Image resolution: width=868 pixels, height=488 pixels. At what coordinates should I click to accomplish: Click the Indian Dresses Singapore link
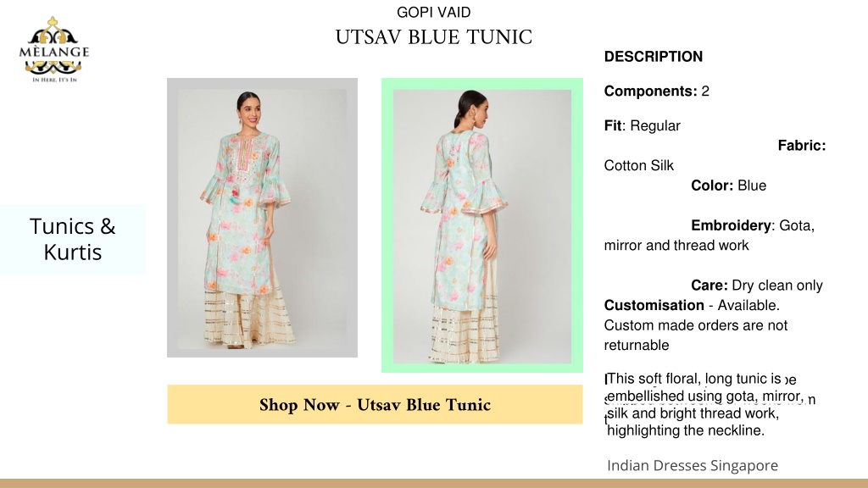click(x=693, y=465)
